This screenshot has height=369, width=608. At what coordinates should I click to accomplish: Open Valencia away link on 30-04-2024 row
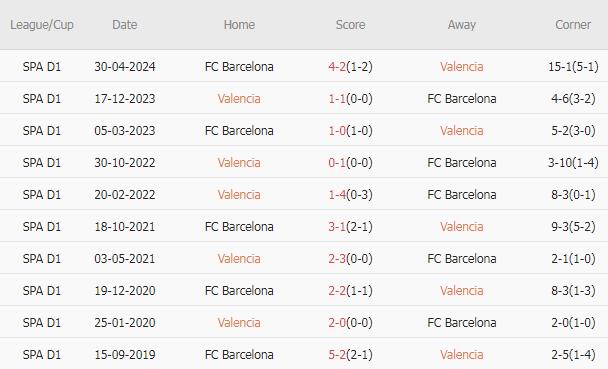461,67
